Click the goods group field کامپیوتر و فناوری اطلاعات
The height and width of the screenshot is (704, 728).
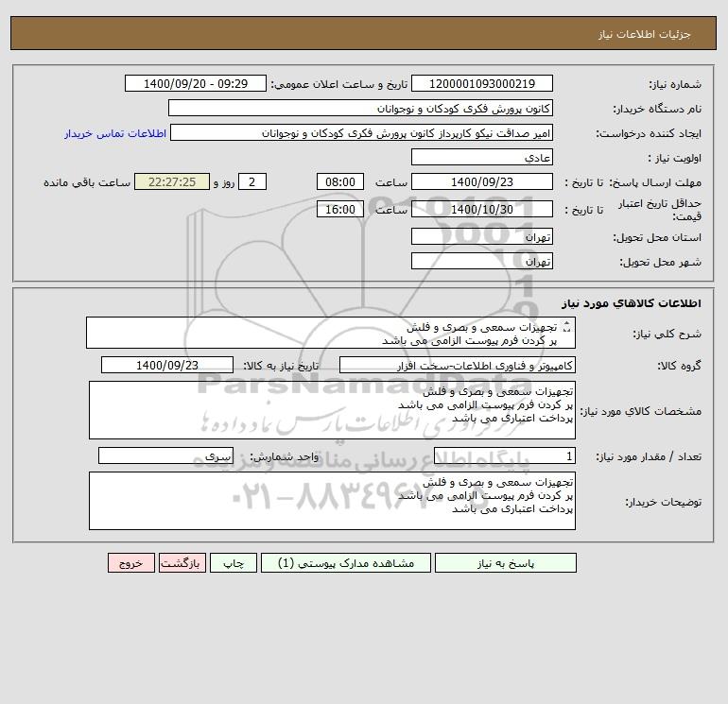pos(458,365)
